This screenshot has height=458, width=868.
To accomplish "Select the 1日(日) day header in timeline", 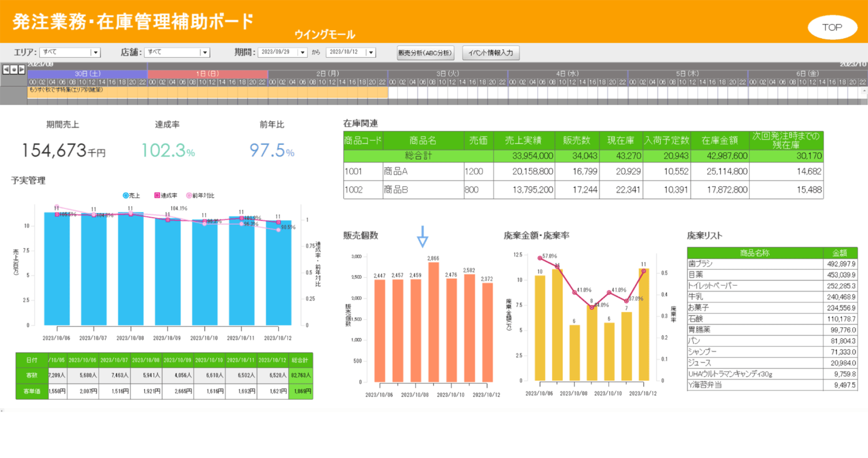I will [x=207, y=74].
